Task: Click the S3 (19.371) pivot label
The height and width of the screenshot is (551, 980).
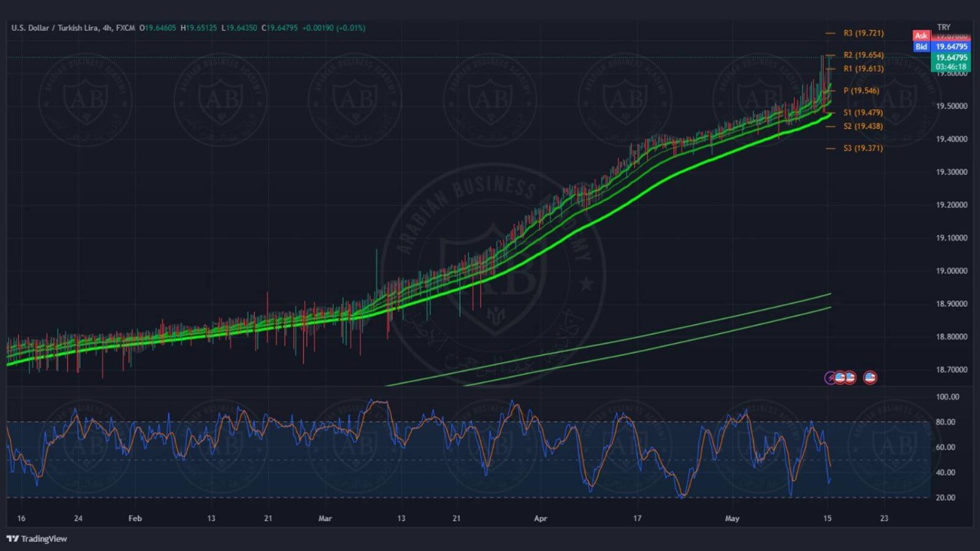Action: point(863,148)
